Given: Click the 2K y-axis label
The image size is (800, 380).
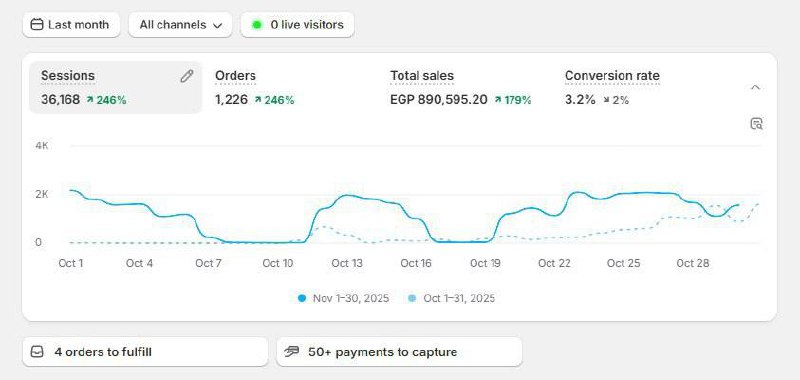Looking at the screenshot, I should tap(42, 194).
